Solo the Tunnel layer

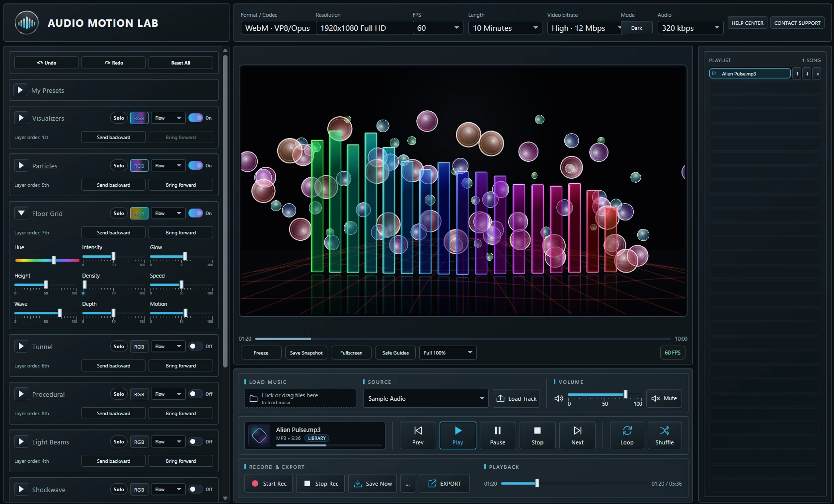tap(119, 347)
